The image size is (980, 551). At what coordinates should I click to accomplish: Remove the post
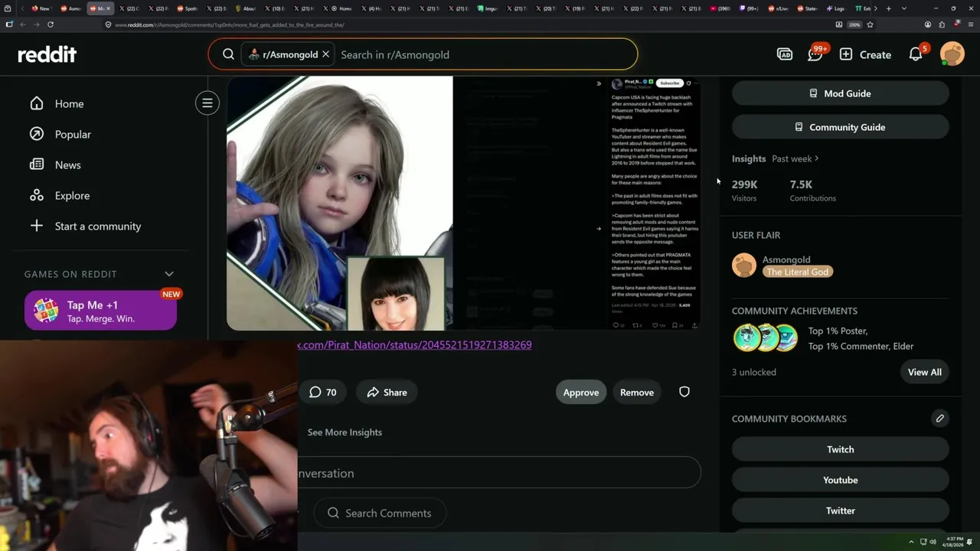pyautogui.click(x=637, y=393)
